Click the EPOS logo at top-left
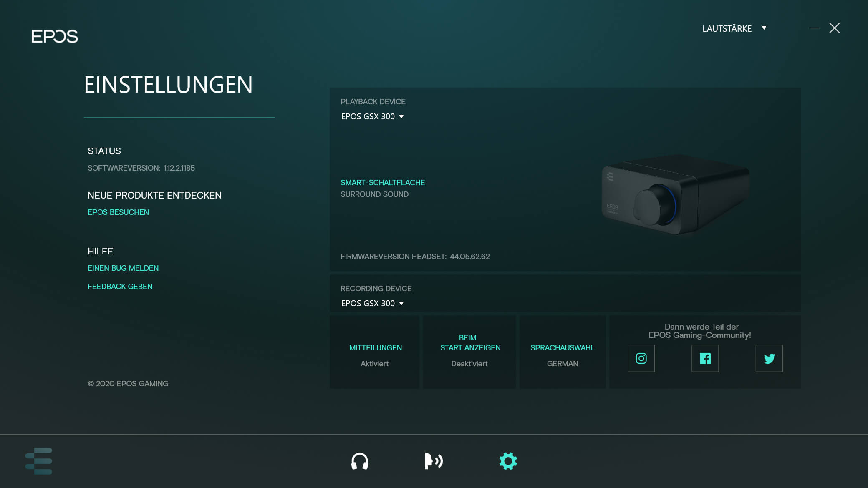Image resolution: width=868 pixels, height=488 pixels. pyautogui.click(x=55, y=36)
